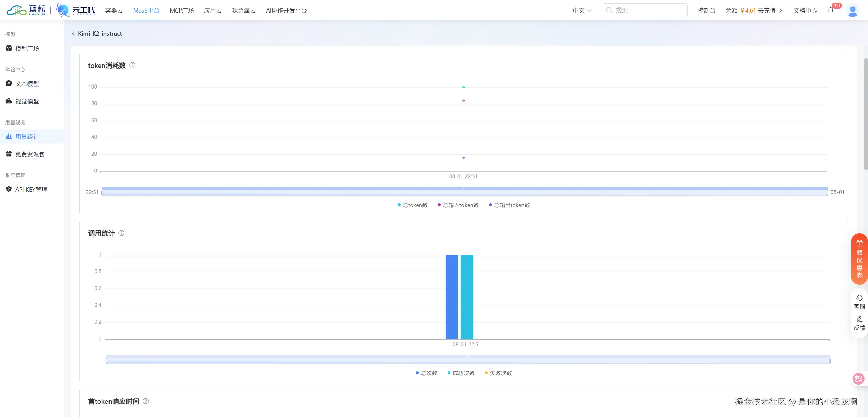Open the 文档中心 link
Image resolution: width=868 pixels, height=417 pixels.
tap(805, 11)
